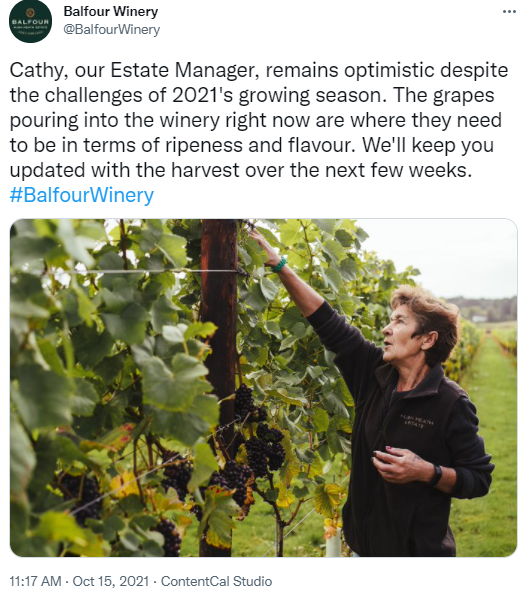Open the Balfour Winery display name link
Image resolution: width=527 pixels, height=600 pixels.
(x=111, y=11)
